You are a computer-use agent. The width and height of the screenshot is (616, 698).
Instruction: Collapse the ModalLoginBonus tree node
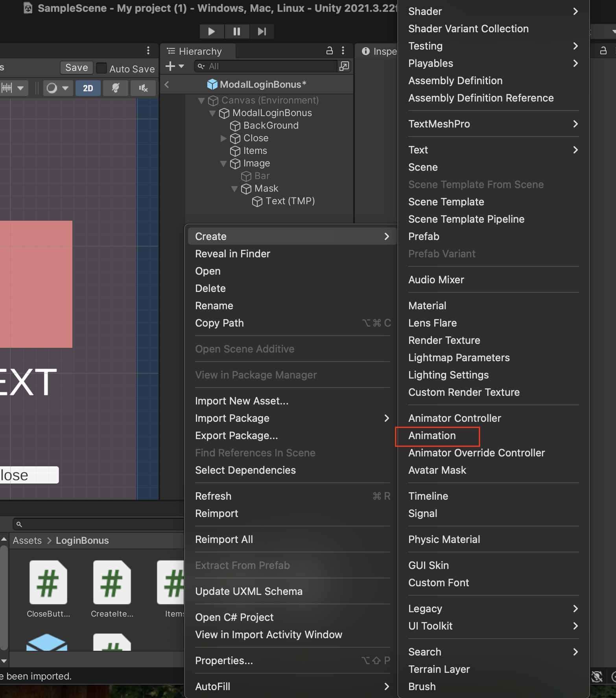coord(212,113)
